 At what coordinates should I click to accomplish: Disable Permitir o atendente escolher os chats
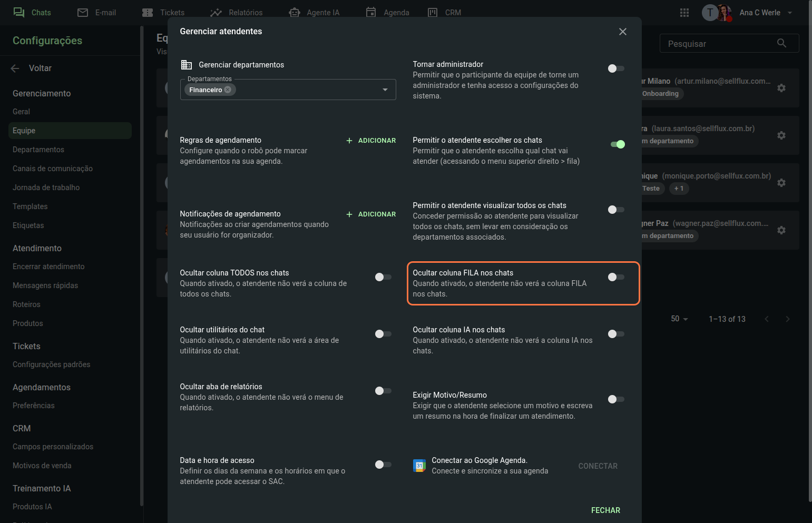pyautogui.click(x=617, y=144)
